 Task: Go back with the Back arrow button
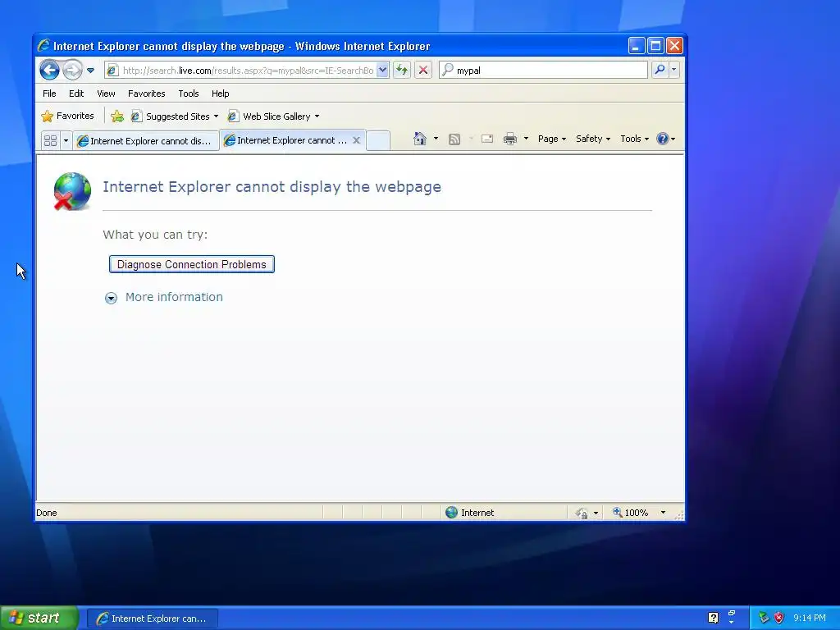click(49, 71)
